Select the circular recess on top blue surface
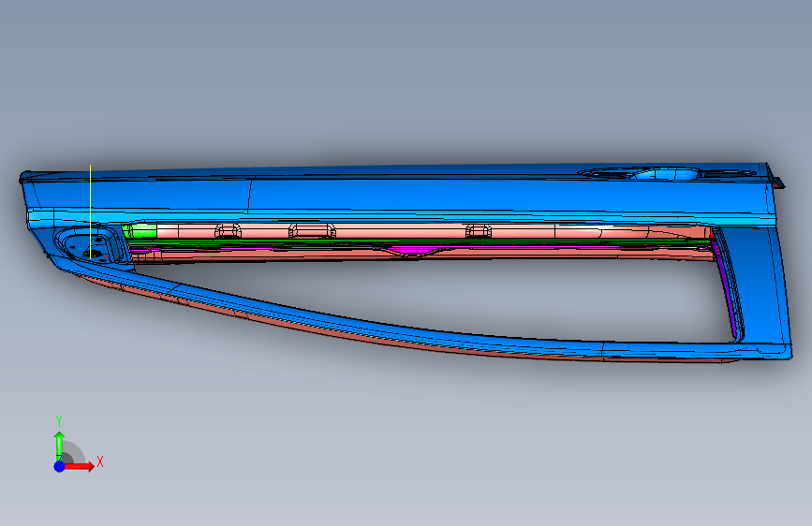The width and height of the screenshot is (812, 526). (667, 174)
